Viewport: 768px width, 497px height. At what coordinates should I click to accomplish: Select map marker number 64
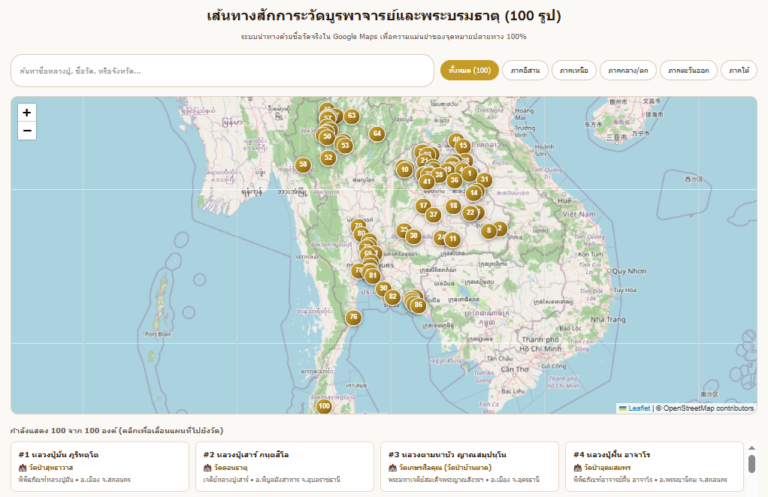377,133
